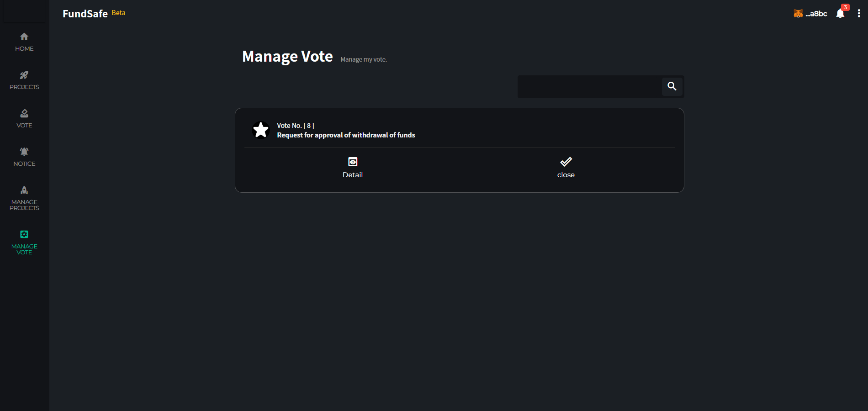
Task: Click the star icon of Vote No. 8
Action: click(x=261, y=130)
